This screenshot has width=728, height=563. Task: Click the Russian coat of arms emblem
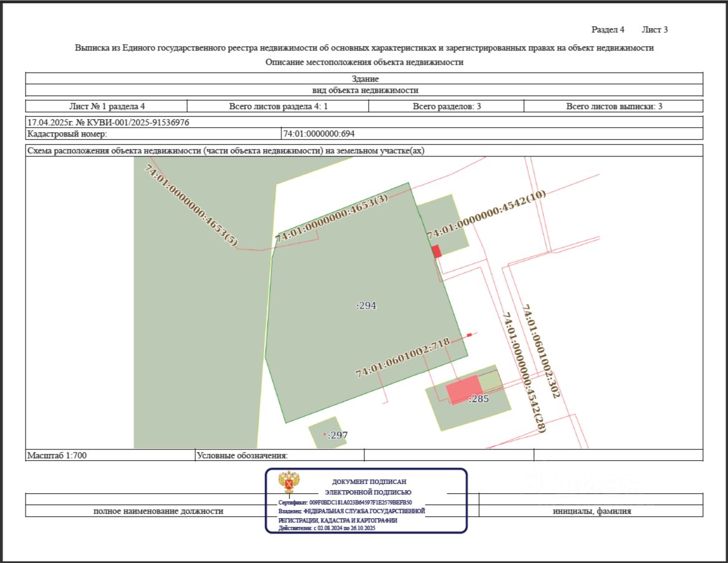tap(289, 482)
